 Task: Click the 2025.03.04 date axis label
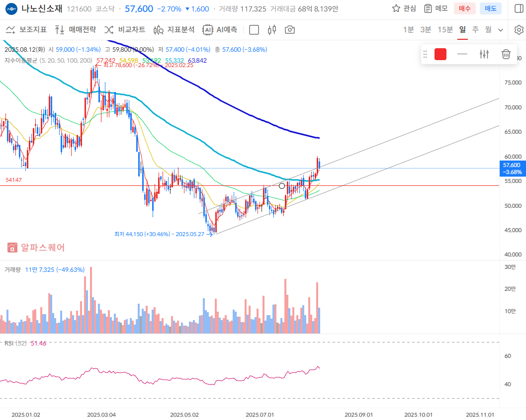(101, 415)
